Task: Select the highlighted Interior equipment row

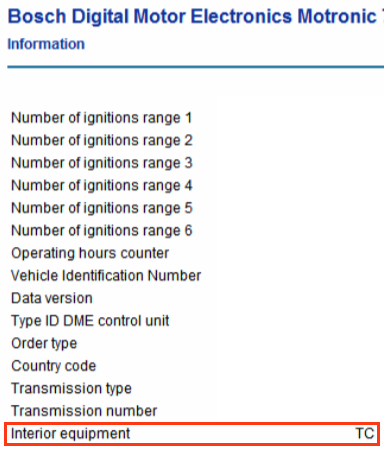Action: (x=192, y=434)
